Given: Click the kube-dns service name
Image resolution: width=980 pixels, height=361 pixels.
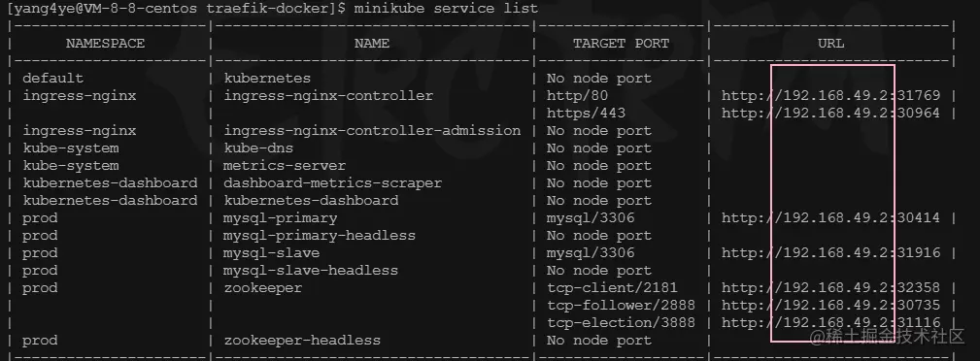Looking at the screenshot, I should coord(258,148).
